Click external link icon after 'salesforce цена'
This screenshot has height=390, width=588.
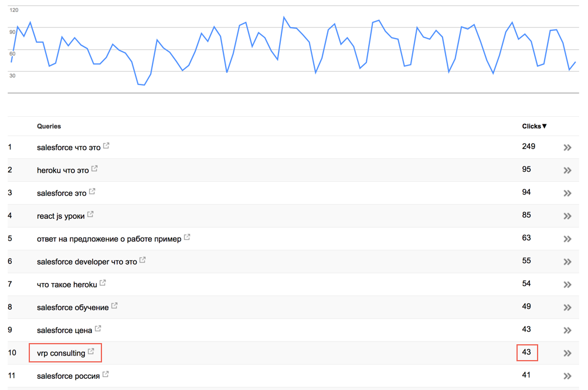click(x=98, y=328)
